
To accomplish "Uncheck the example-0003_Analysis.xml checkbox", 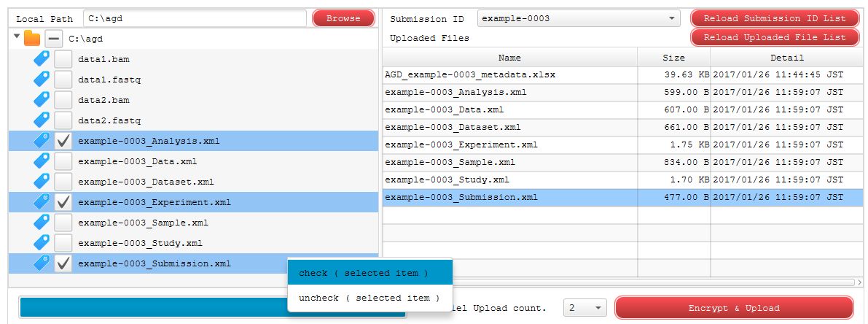I will tap(63, 142).
